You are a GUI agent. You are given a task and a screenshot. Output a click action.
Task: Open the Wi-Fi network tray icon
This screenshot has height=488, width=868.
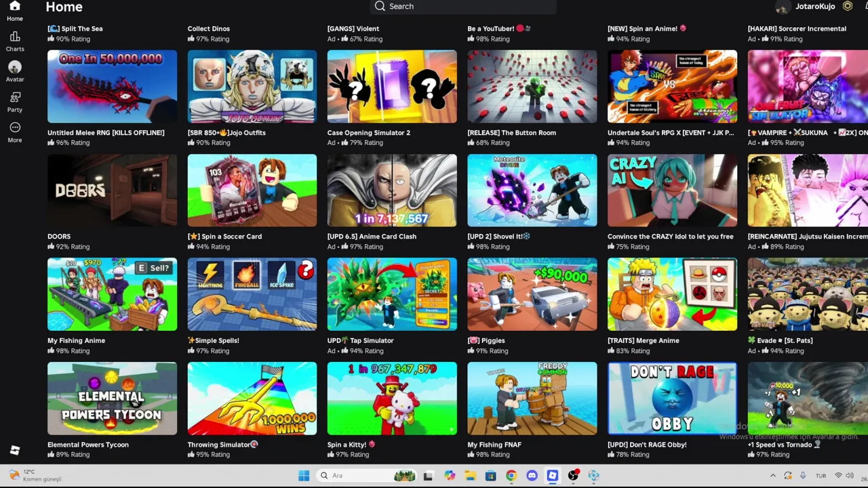pyautogui.click(x=838, y=476)
